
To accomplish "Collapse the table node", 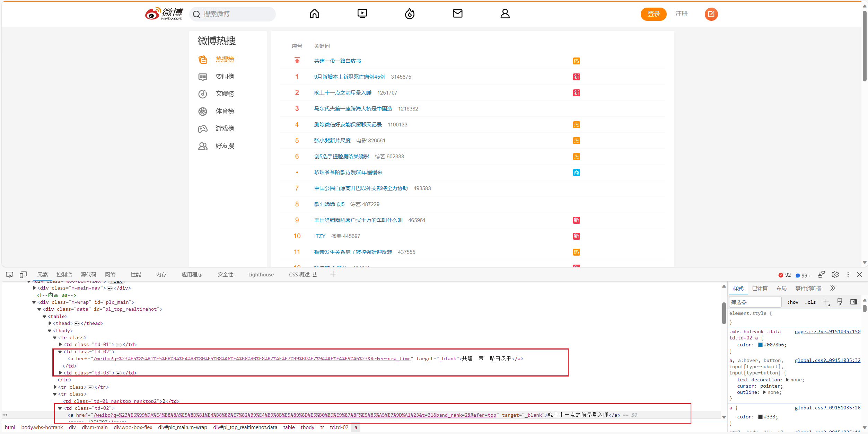I will tap(44, 317).
